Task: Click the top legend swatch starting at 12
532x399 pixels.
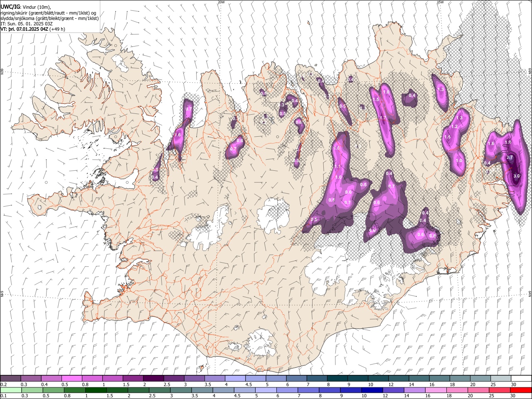Action: pyautogui.click(x=398, y=379)
